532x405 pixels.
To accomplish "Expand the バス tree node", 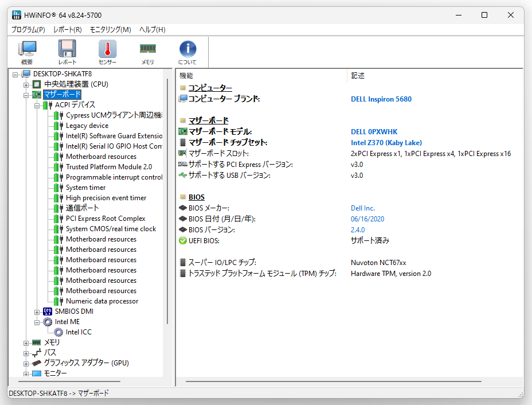I will tap(26, 353).
